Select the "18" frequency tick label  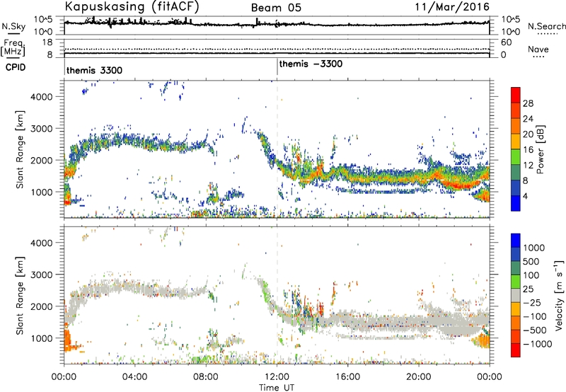tap(47, 42)
